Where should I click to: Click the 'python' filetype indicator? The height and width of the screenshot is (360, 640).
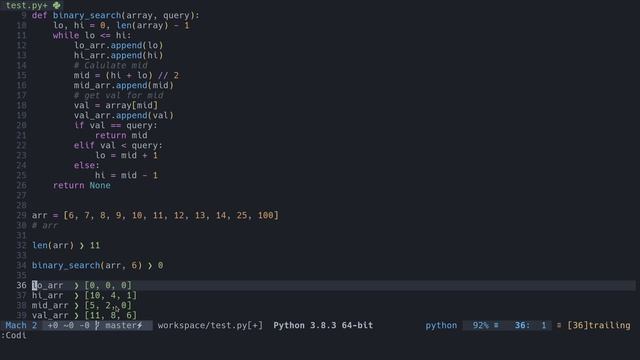[x=441, y=325]
